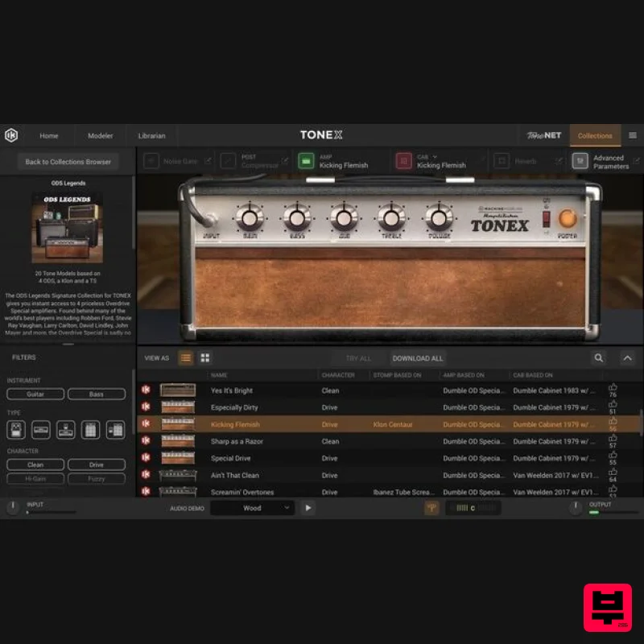Click IK badge on Special Drive row

pyautogui.click(x=146, y=457)
